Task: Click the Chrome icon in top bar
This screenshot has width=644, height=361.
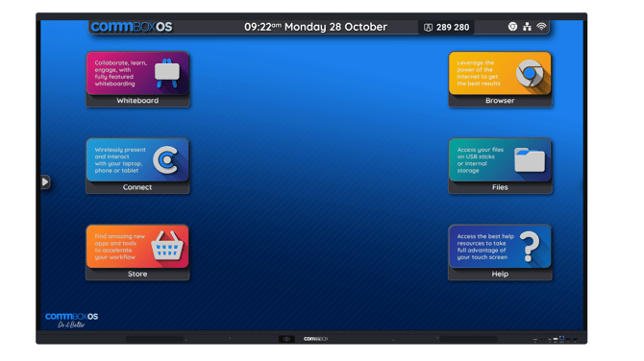Action: [x=512, y=27]
